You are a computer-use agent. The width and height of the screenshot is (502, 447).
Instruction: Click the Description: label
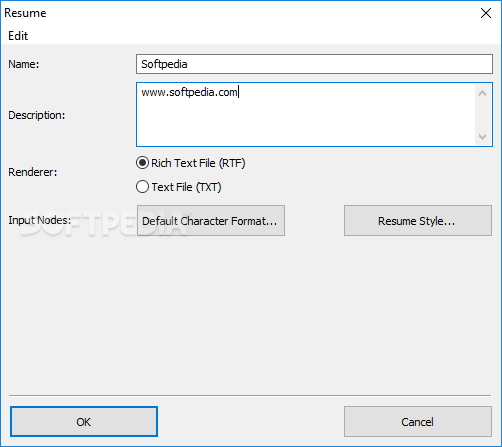click(x=37, y=115)
